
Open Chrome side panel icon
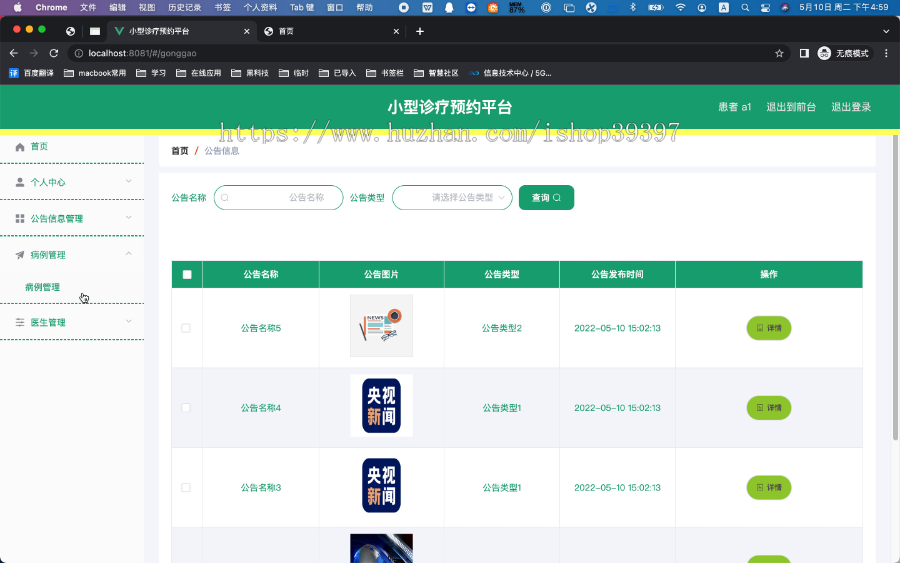(x=804, y=53)
